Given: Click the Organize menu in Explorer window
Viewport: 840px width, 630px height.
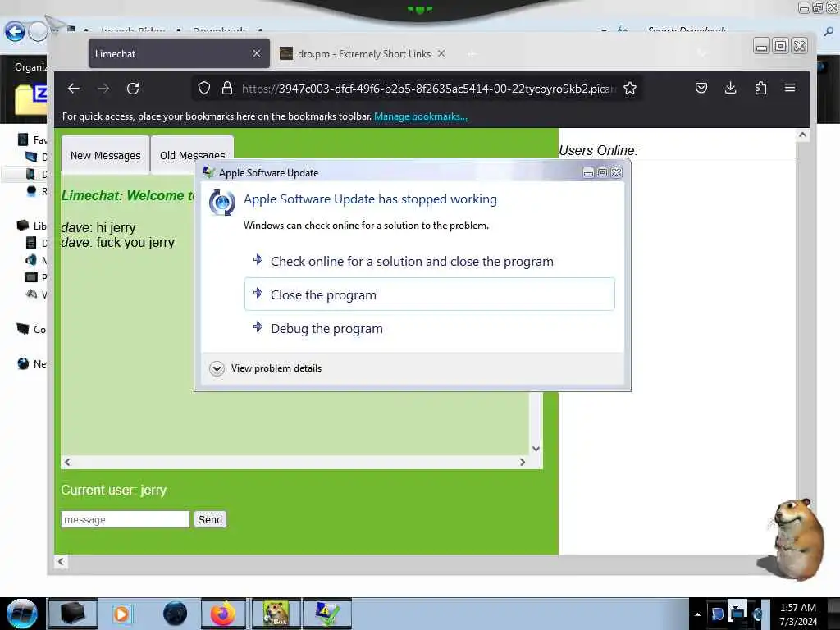Looking at the screenshot, I should click(30, 67).
